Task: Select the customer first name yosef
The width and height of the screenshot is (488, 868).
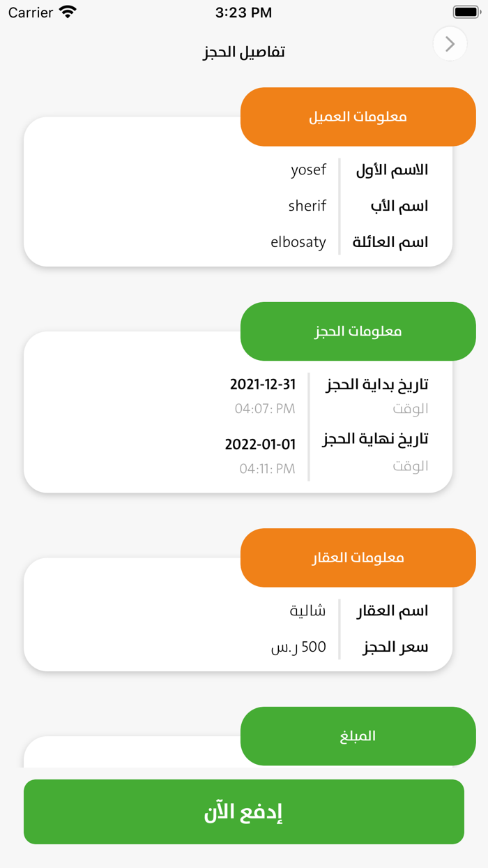Action: point(308,170)
